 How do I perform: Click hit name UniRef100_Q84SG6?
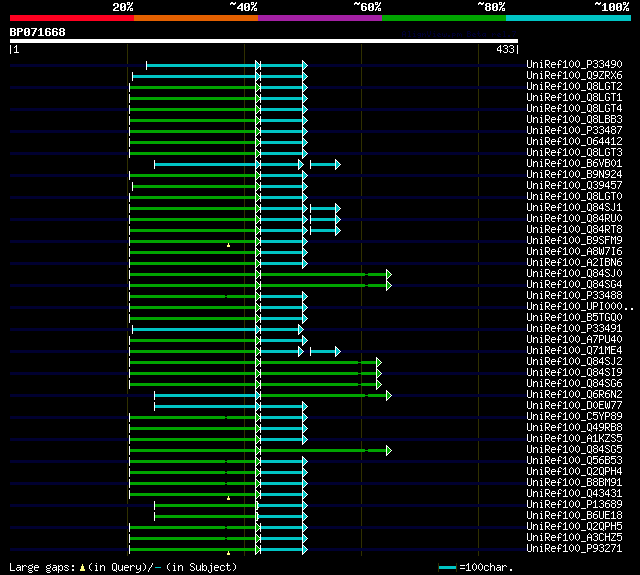pos(574,384)
